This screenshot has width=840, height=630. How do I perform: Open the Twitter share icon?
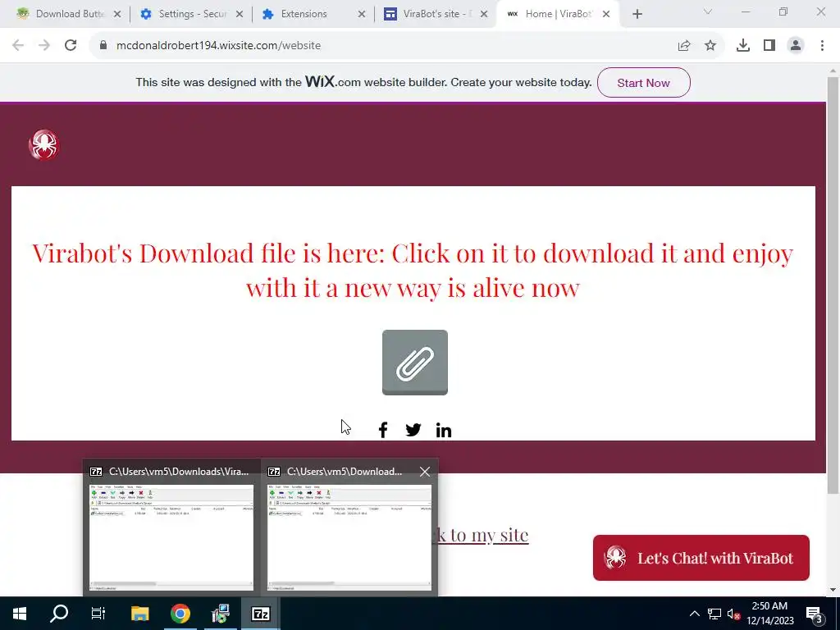[x=413, y=430]
